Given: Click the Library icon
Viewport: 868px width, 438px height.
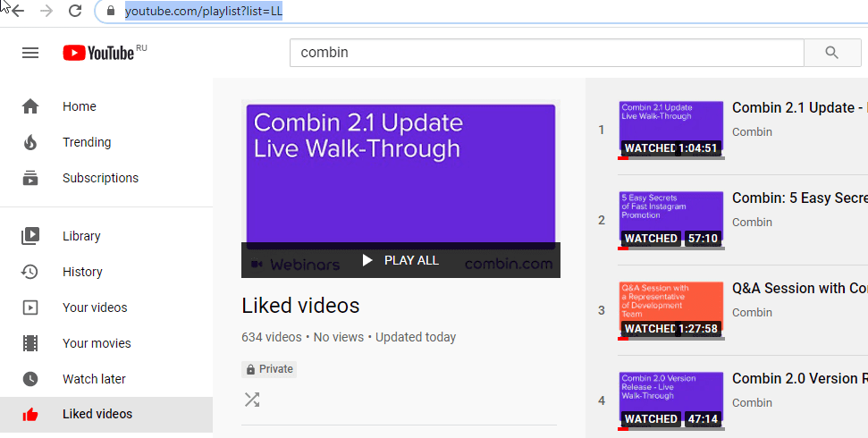Looking at the screenshot, I should point(30,236).
